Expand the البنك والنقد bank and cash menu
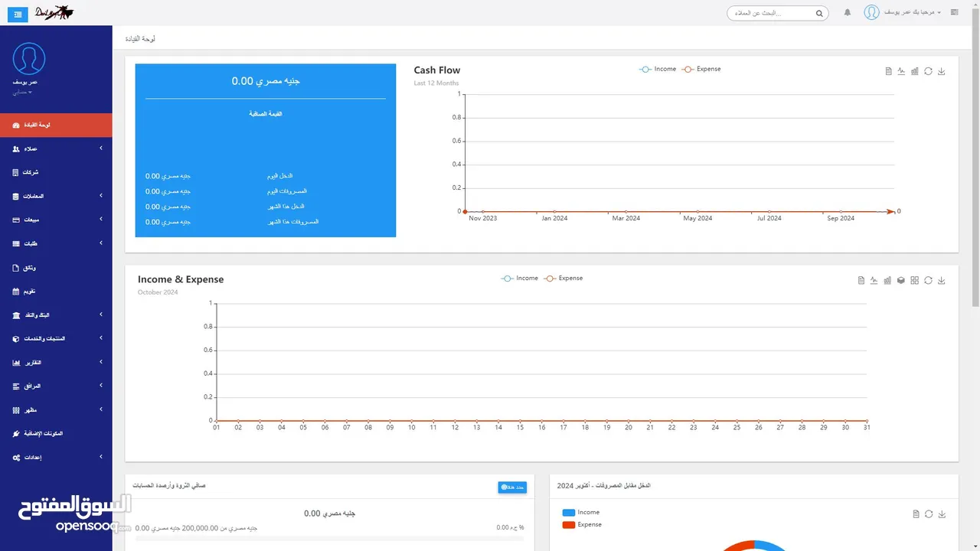 coord(56,315)
